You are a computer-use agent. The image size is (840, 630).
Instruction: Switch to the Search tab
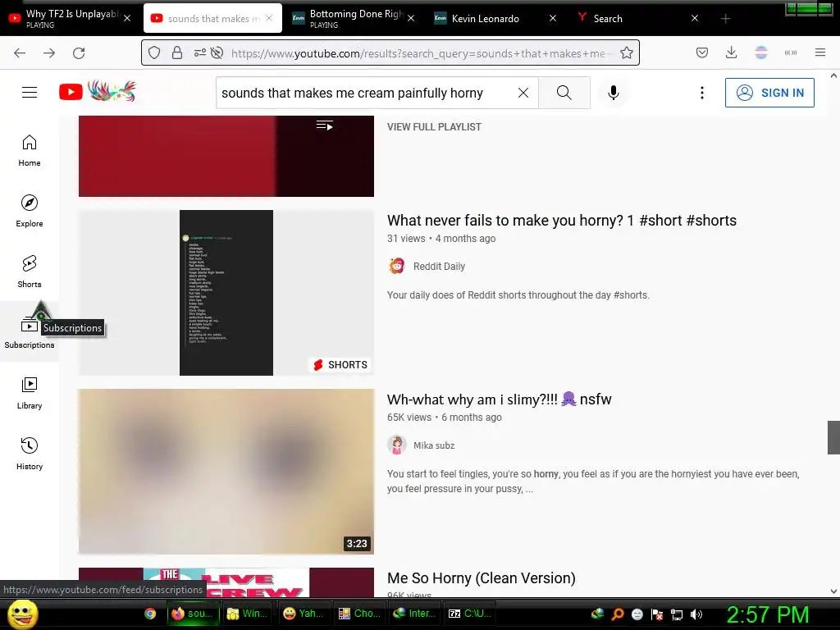(x=608, y=18)
